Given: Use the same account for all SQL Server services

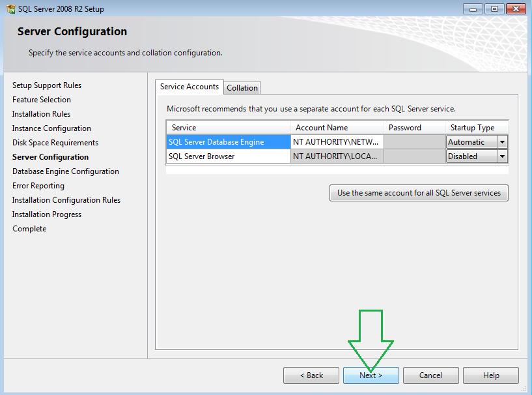Looking at the screenshot, I should pos(419,193).
